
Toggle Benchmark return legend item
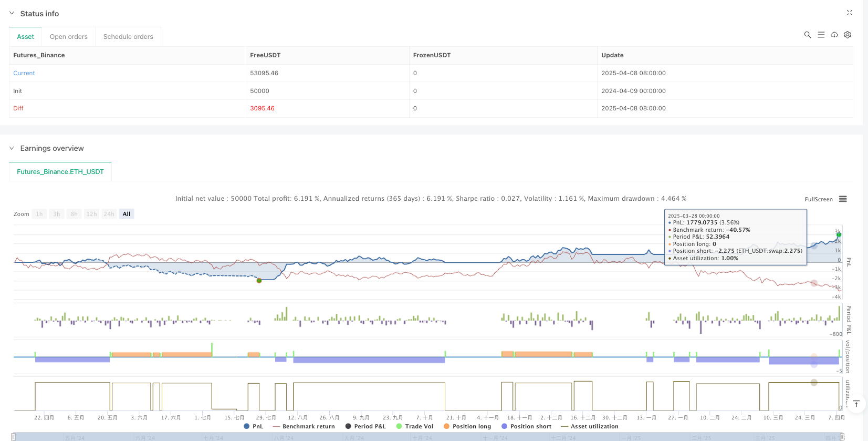[304, 426]
